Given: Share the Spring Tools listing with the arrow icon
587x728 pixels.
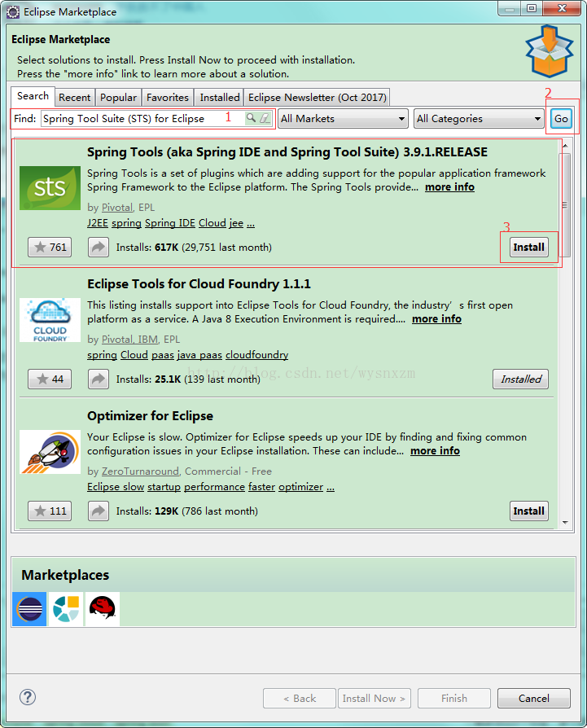Looking at the screenshot, I should [99, 247].
